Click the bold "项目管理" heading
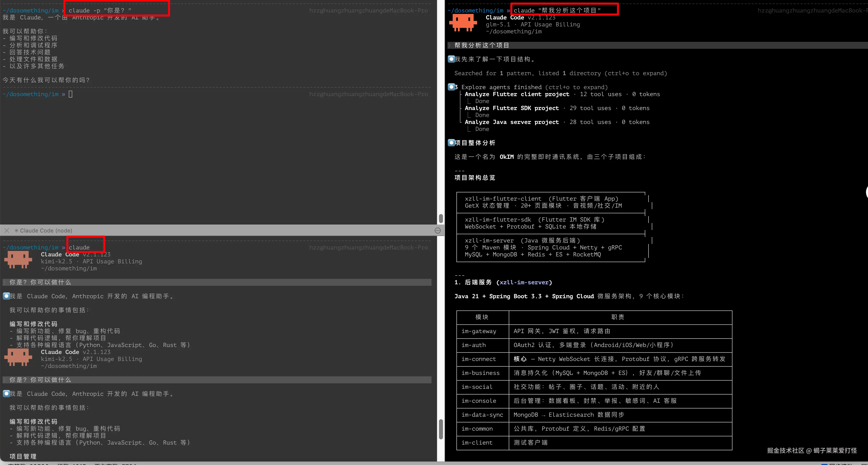The width and height of the screenshot is (868, 465). coord(23,457)
